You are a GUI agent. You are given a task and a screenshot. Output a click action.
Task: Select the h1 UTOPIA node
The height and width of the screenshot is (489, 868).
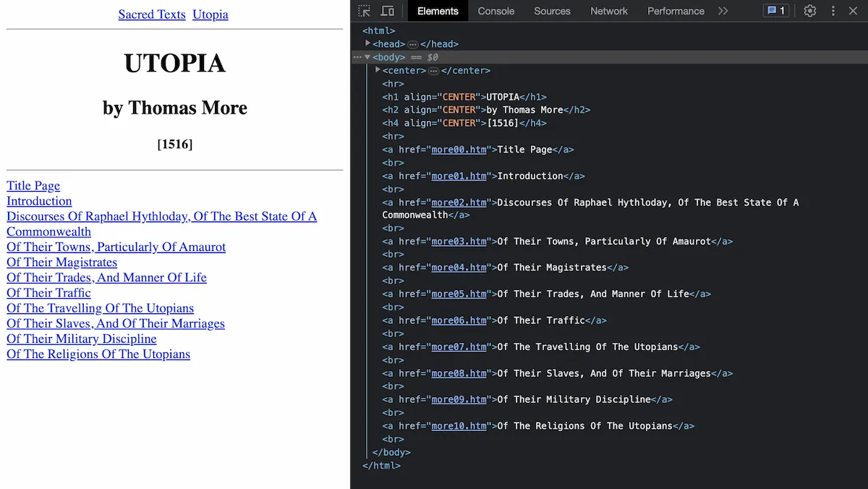click(464, 97)
